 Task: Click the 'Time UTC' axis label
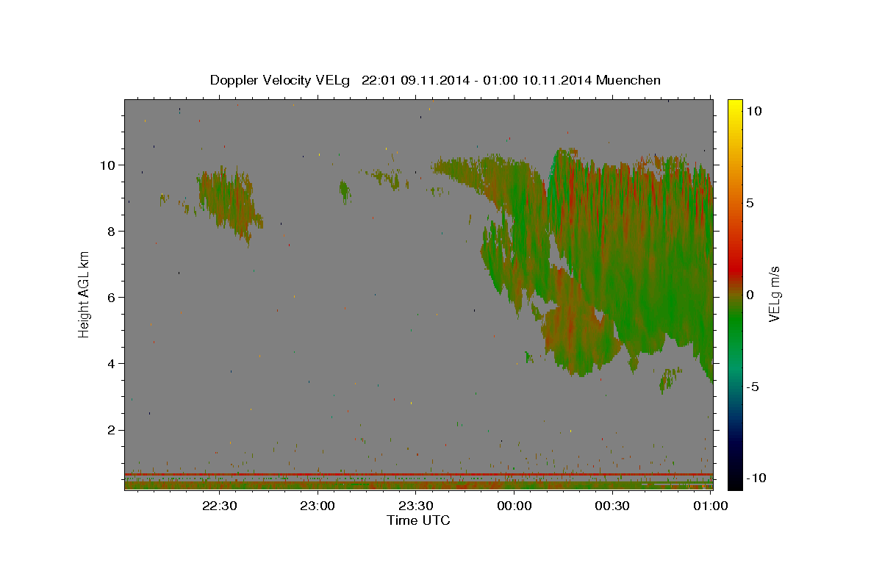(418, 520)
